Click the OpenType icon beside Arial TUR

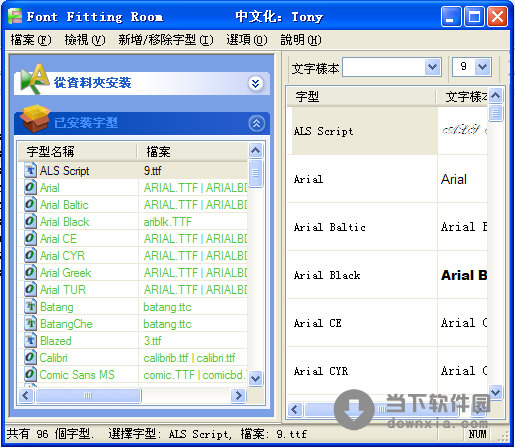30,289
